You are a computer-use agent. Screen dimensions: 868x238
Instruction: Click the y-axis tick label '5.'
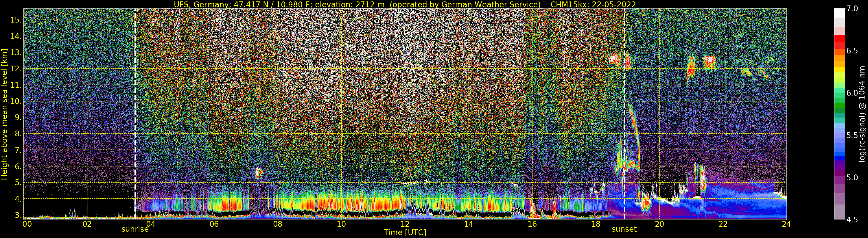pos(18,183)
